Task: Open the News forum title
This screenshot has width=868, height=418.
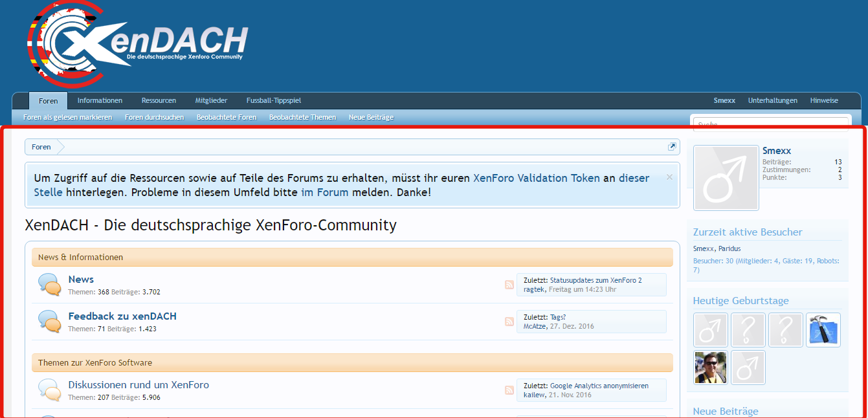Action: coord(81,280)
